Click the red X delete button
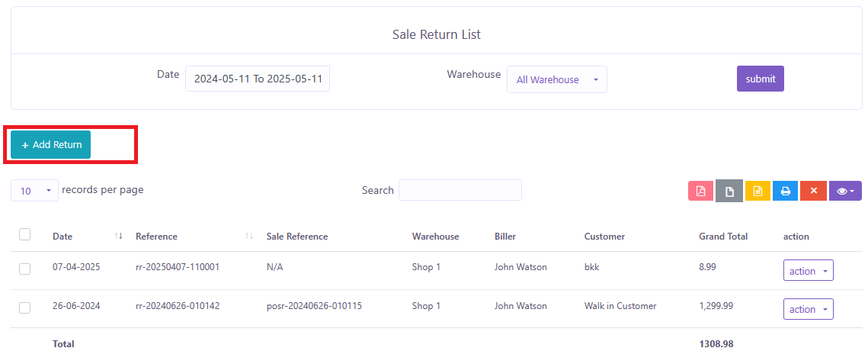868x364 pixels. 813,191
